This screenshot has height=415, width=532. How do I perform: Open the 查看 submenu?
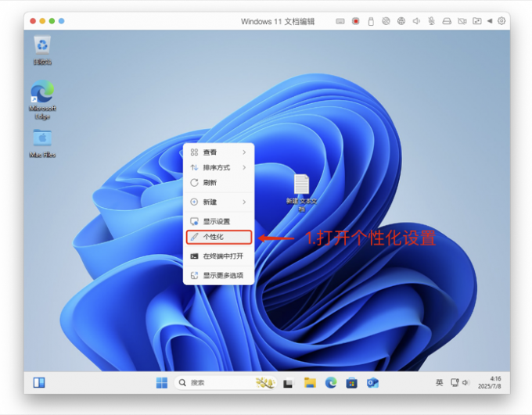pos(218,152)
